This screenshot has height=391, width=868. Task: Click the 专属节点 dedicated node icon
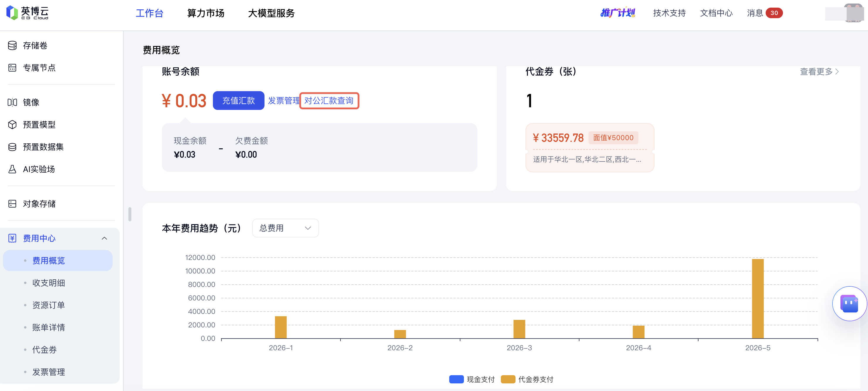point(13,68)
